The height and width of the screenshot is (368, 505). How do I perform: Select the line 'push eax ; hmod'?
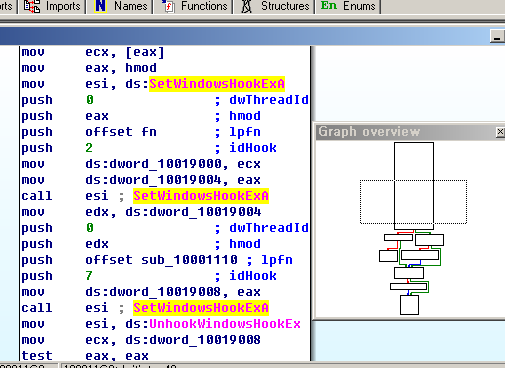141,116
